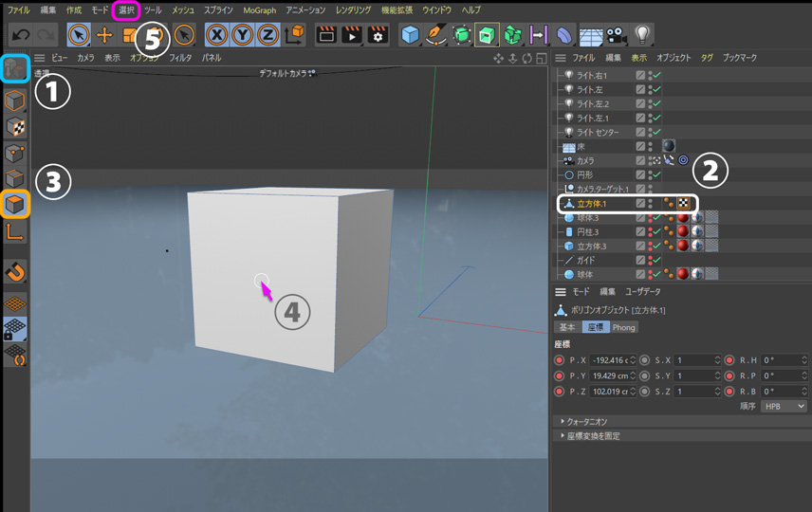This screenshot has width=812, height=512.
Task: Click the Undo arrow icon
Action: 20,35
